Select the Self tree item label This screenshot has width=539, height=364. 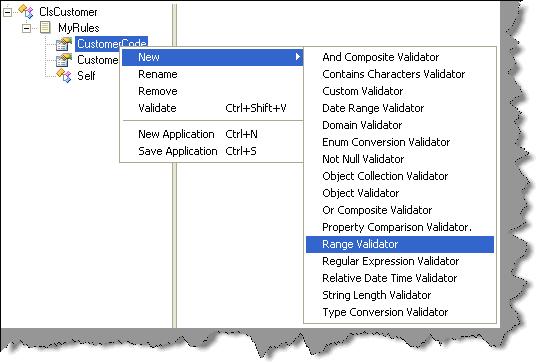pyautogui.click(x=86, y=76)
